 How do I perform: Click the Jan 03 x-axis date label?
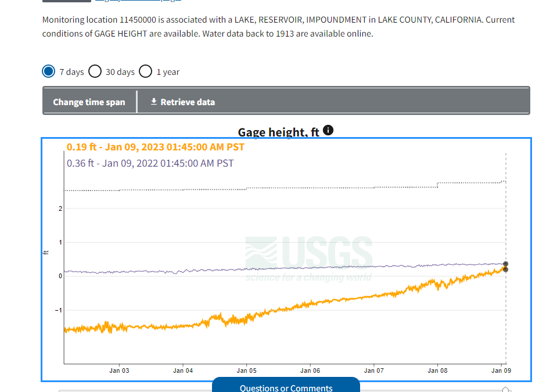point(119,371)
